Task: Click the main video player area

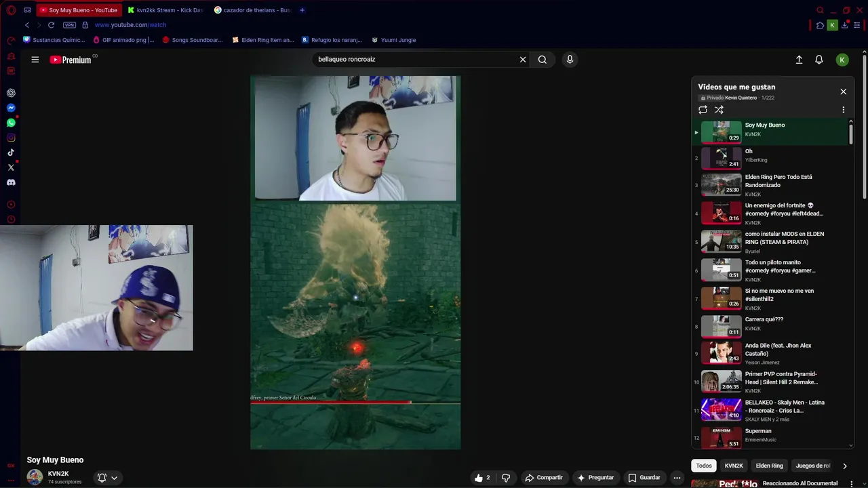Action: coord(355,262)
